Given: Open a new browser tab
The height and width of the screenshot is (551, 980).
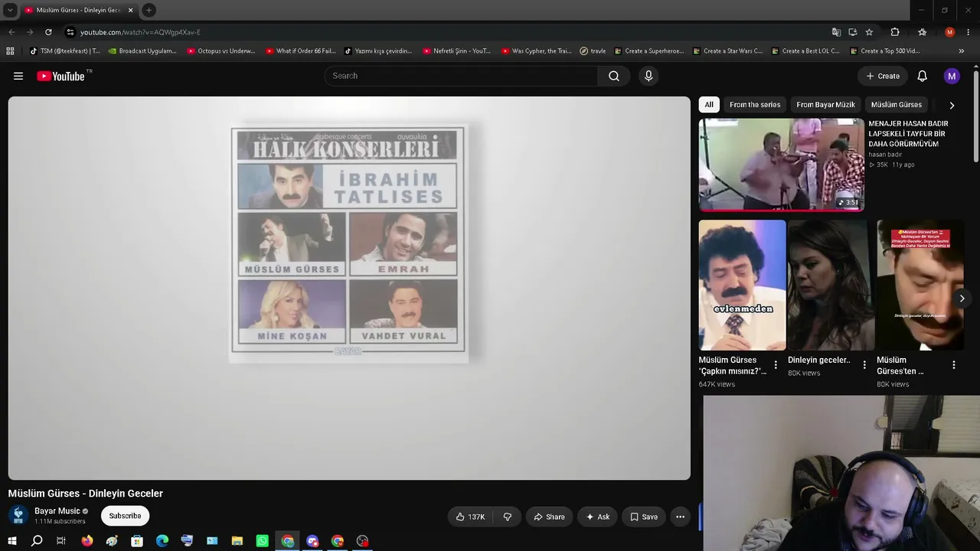Looking at the screenshot, I should tap(149, 10).
